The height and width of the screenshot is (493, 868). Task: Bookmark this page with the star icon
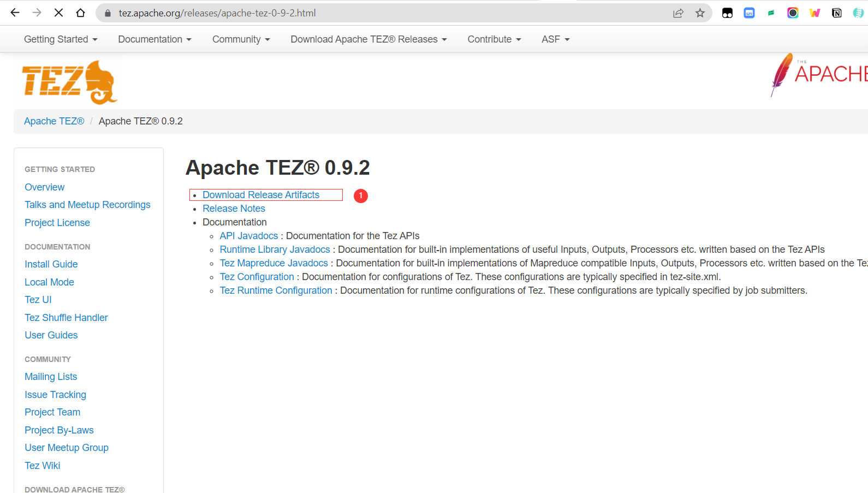[x=700, y=13]
